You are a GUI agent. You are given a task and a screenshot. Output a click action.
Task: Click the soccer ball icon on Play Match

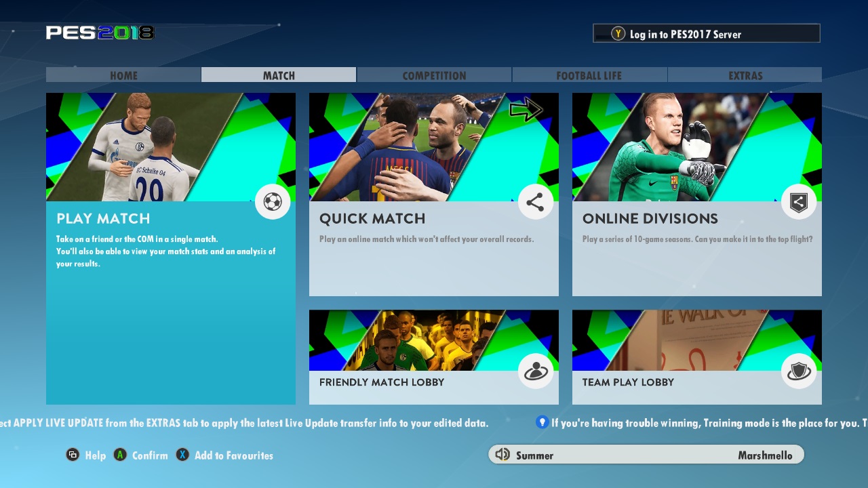273,202
